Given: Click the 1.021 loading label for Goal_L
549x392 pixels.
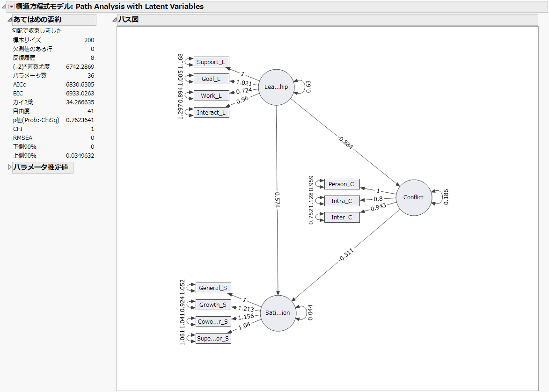Looking at the screenshot, I should [244, 83].
